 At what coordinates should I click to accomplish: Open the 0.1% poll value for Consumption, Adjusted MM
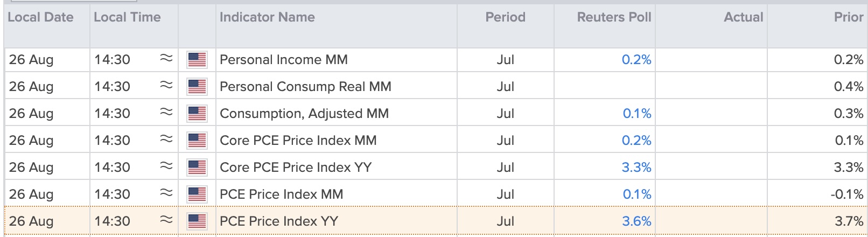tap(637, 114)
